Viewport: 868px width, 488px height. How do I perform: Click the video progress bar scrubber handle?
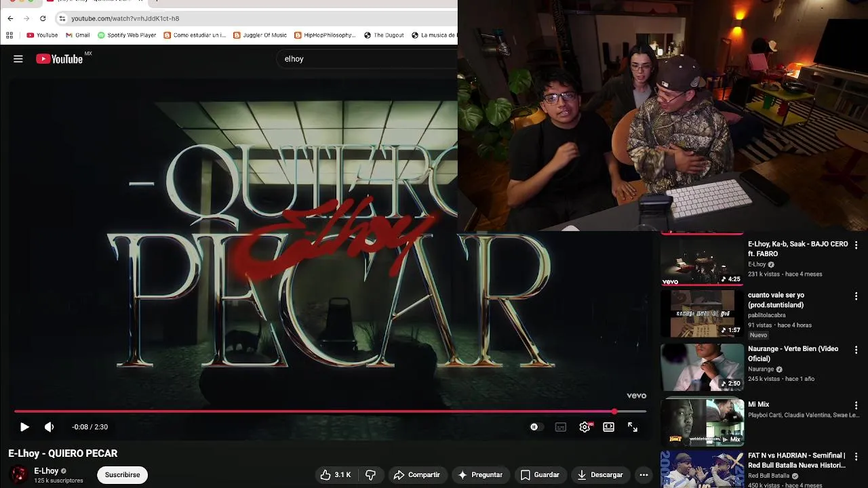(x=614, y=411)
